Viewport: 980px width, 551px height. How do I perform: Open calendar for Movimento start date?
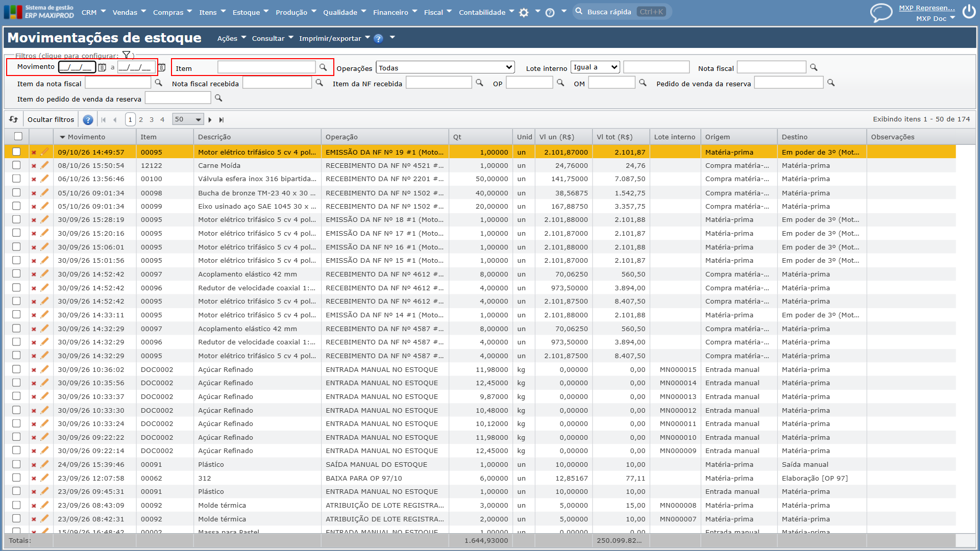pos(102,67)
